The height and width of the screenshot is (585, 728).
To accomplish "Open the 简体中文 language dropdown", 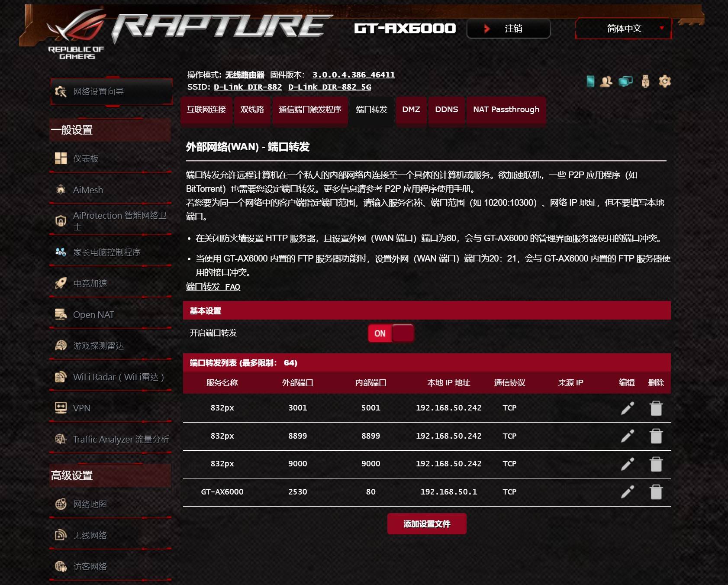I will [623, 29].
